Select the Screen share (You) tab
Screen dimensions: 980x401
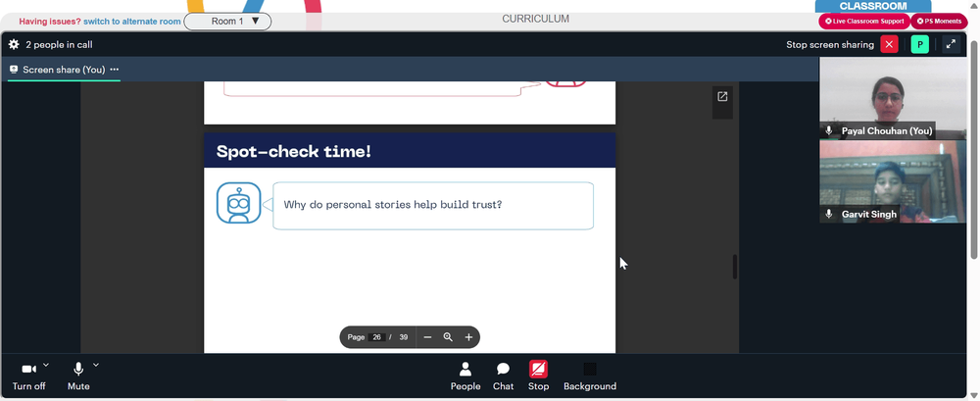[x=64, y=70]
